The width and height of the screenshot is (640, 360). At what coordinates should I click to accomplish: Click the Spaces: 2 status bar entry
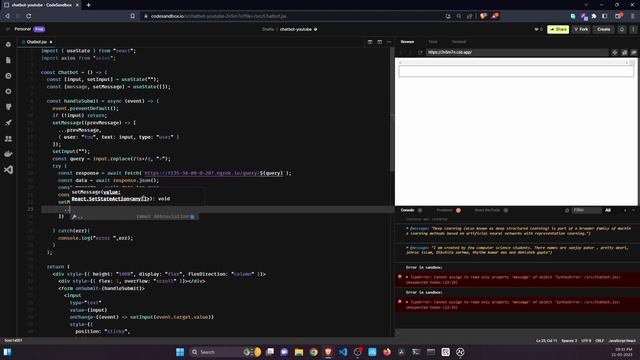tap(569, 340)
